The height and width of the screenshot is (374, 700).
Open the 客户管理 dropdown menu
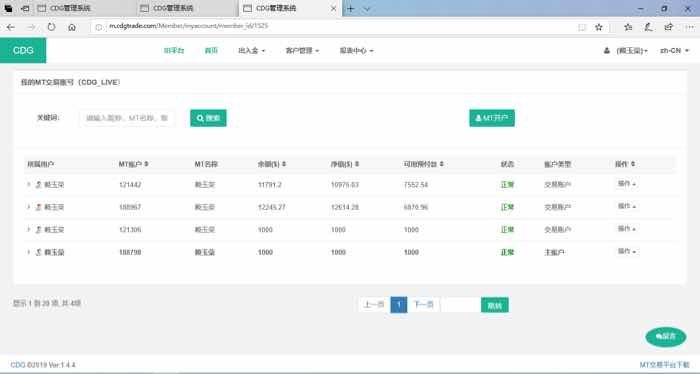pos(302,51)
